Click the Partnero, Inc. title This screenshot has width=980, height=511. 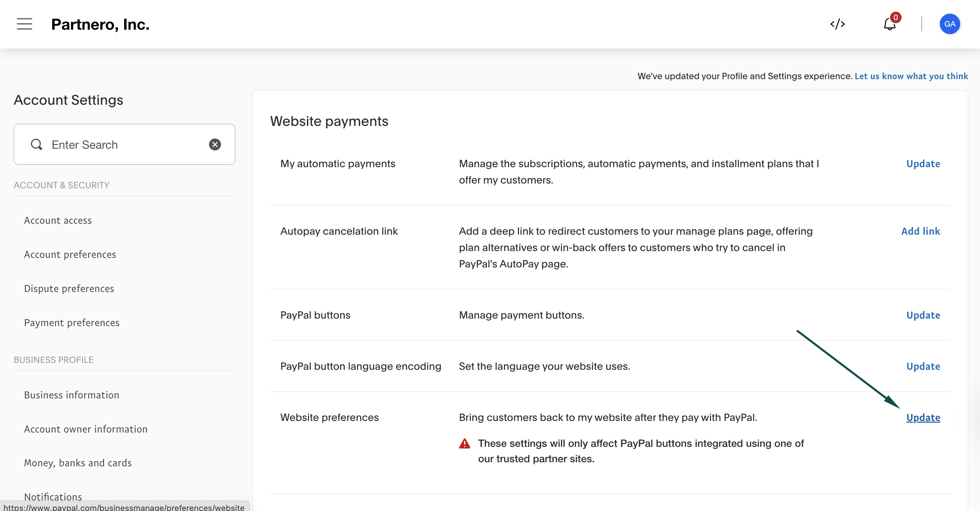click(x=101, y=24)
